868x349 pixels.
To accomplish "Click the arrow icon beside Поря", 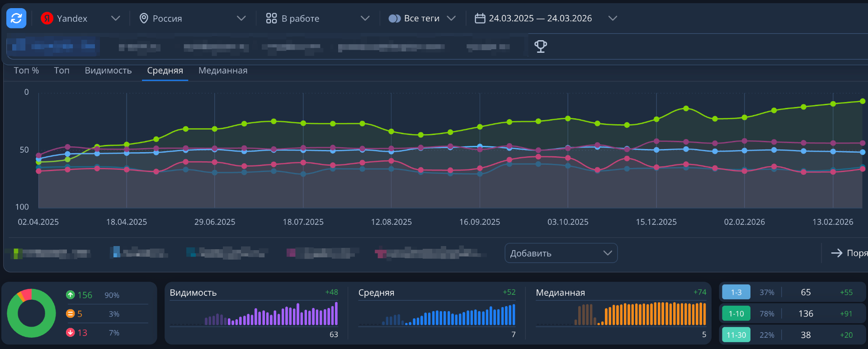I will pos(836,253).
